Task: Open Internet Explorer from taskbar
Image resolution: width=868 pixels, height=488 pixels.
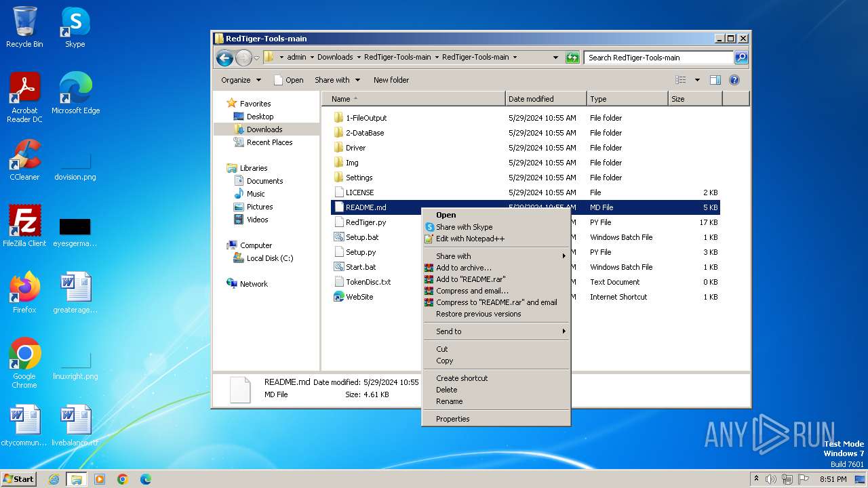Action: click(x=54, y=479)
